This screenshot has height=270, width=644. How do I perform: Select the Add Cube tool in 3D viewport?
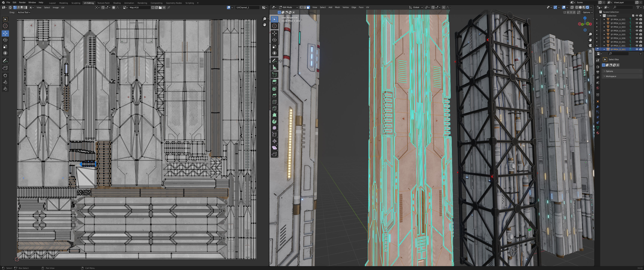(x=274, y=75)
